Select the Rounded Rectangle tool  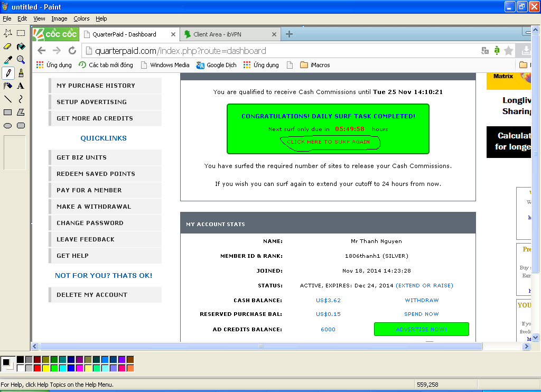[x=21, y=126]
